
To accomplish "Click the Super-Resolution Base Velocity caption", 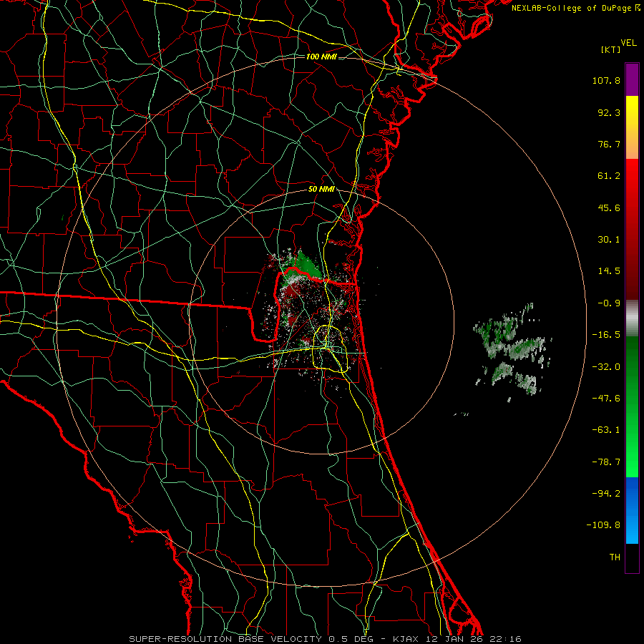I will coord(325,639).
